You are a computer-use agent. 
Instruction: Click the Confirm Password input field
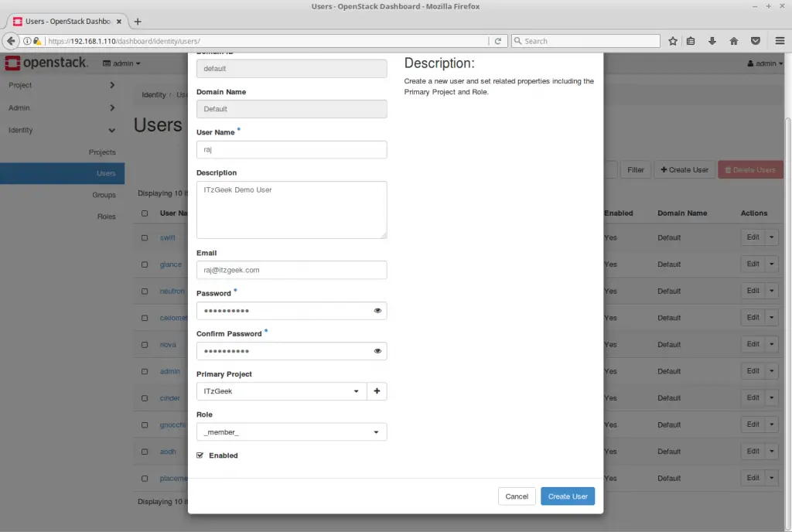tap(292, 351)
